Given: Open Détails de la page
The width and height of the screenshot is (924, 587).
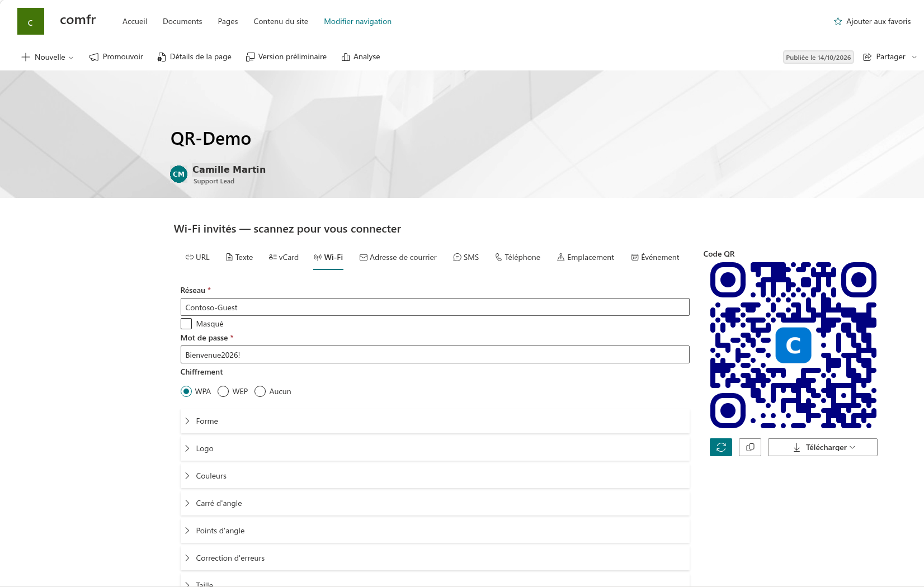Looking at the screenshot, I should click(194, 57).
